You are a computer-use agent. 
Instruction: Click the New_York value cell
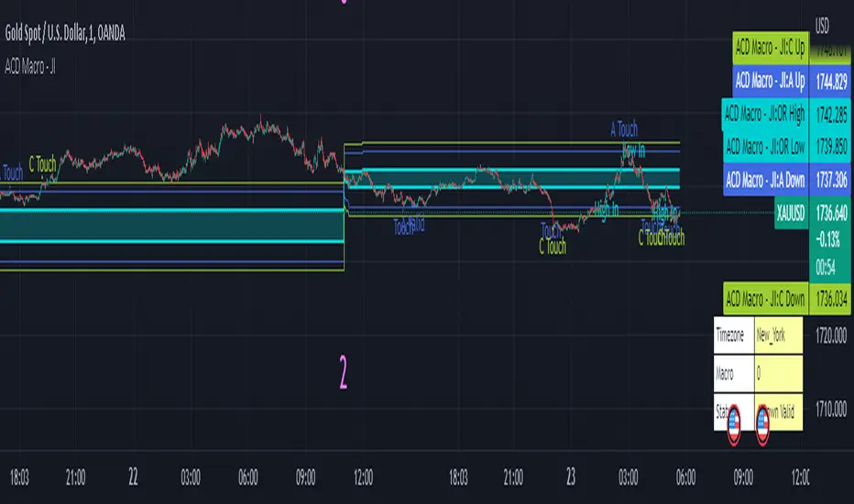tap(778, 335)
